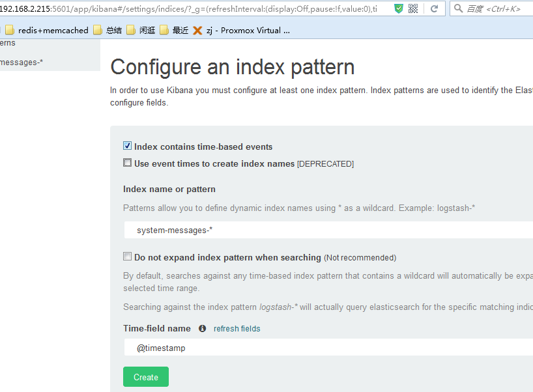Open the 最近 bookmark folder

coord(174,30)
